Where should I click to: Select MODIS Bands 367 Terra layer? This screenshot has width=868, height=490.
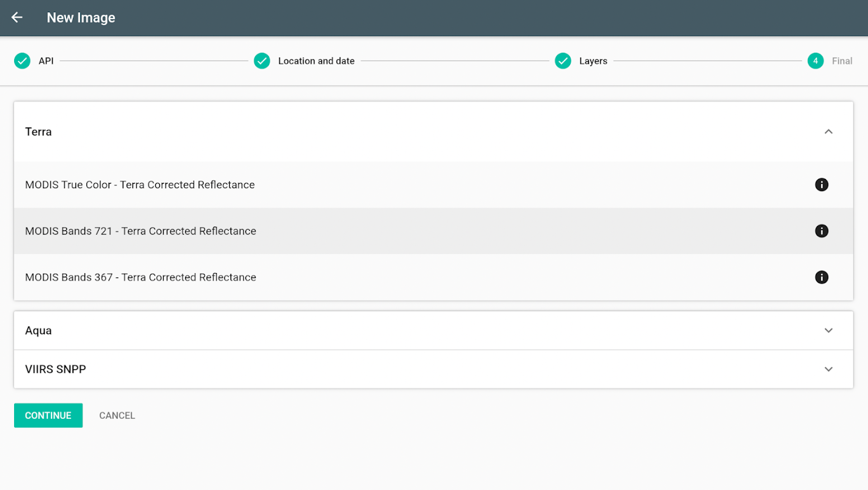(433, 277)
